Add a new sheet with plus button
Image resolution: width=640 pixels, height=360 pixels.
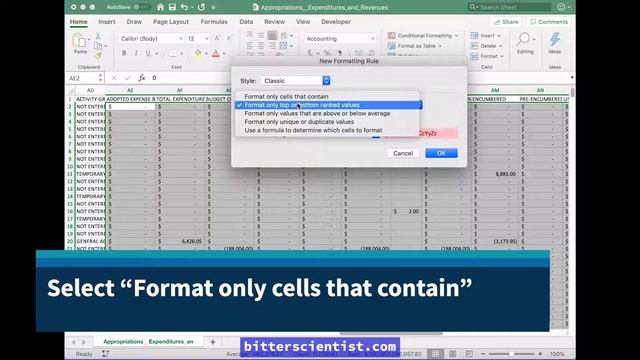[213, 342]
